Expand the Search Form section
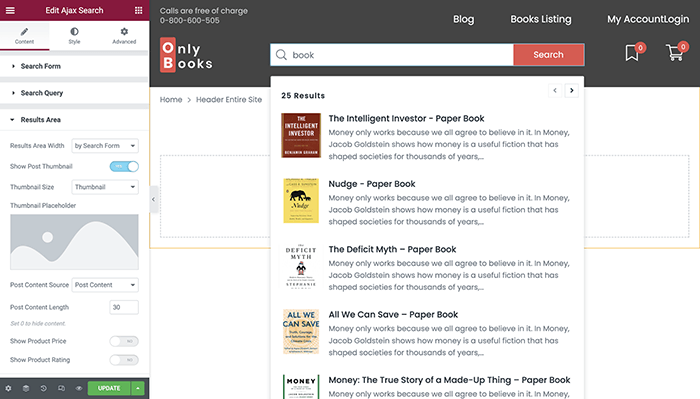This screenshot has width=700, height=399. click(x=74, y=66)
